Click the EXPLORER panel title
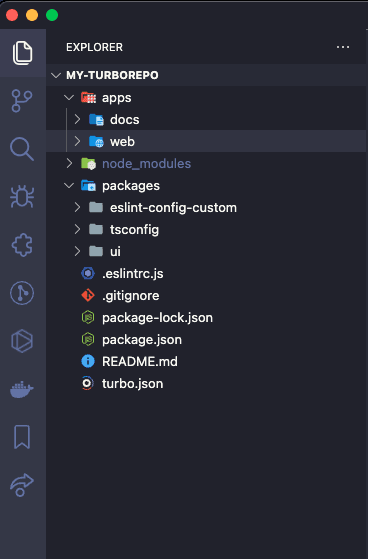Screen dimensions: 368x559 click(94, 47)
